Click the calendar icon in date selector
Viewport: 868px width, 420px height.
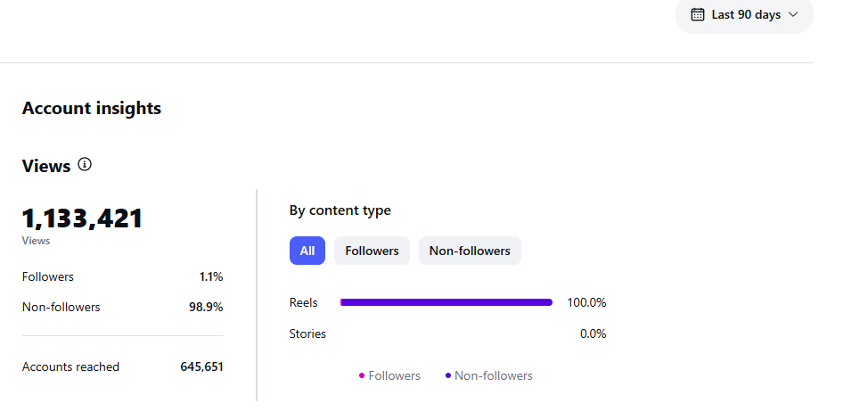[698, 14]
